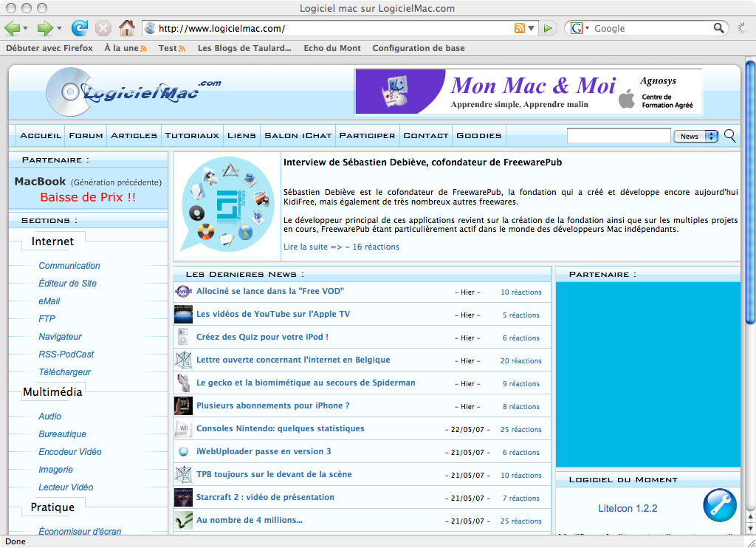The width and height of the screenshot is (756, 548).
Task: Open the LiteIcon 1.2.2 link
Action: coord(628,508)
